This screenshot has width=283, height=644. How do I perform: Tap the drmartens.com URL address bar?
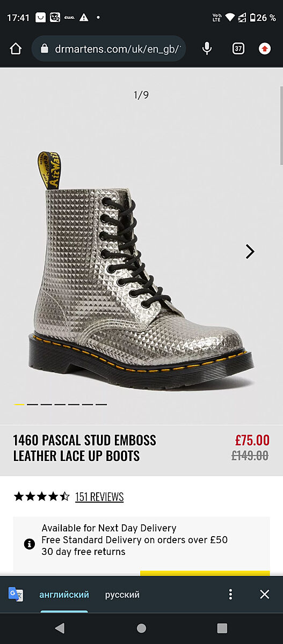tap(109, 49)
